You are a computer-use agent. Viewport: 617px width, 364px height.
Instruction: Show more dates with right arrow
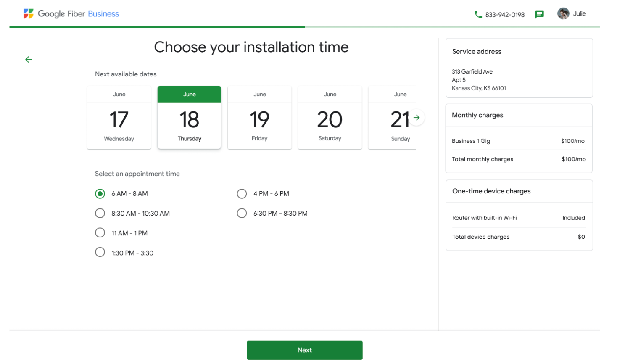coord(417,118)
